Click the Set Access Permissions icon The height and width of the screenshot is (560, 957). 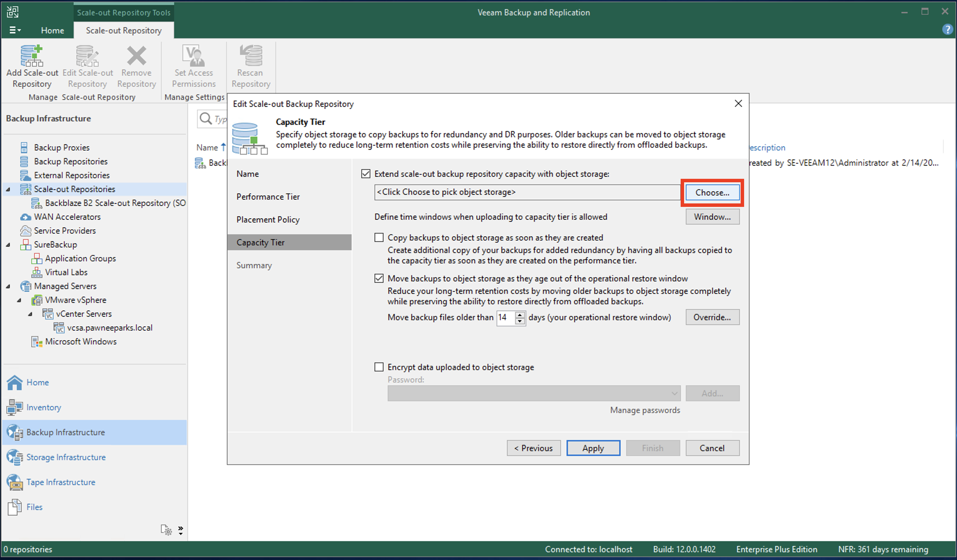(194, 56)
